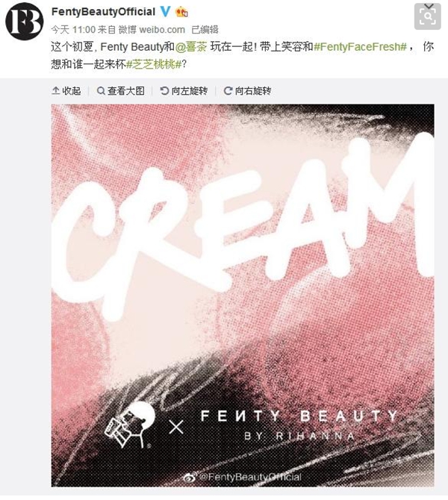View the large image via 查看大图
448x500 pixels.
[121, 91]
